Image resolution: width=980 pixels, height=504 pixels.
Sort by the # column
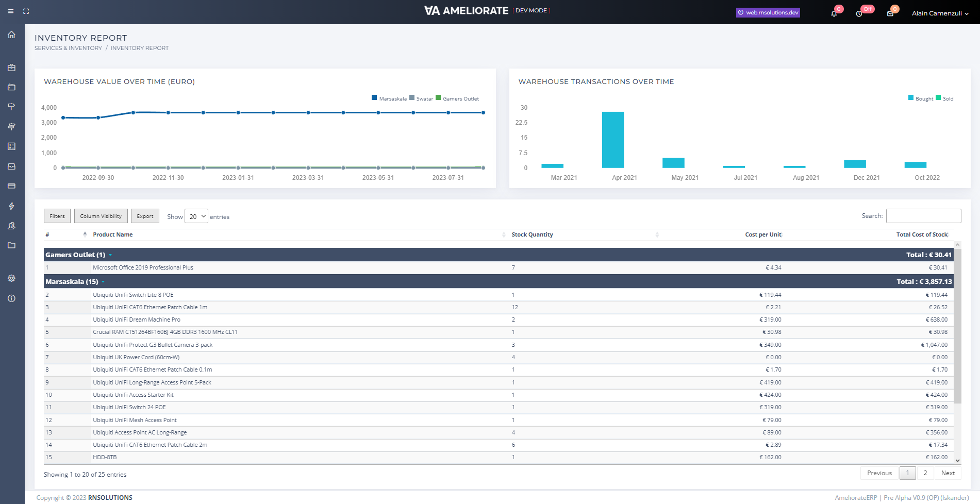(x=66, y=234)
